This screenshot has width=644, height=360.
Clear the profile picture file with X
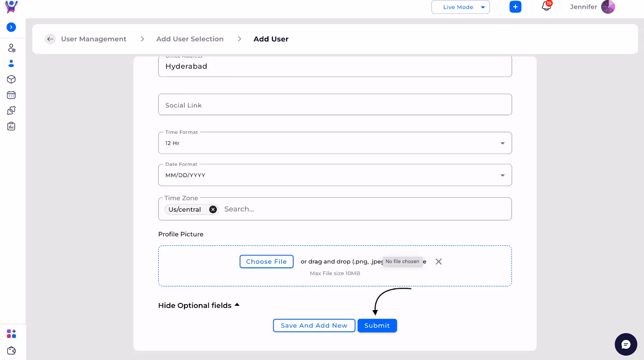439,262
